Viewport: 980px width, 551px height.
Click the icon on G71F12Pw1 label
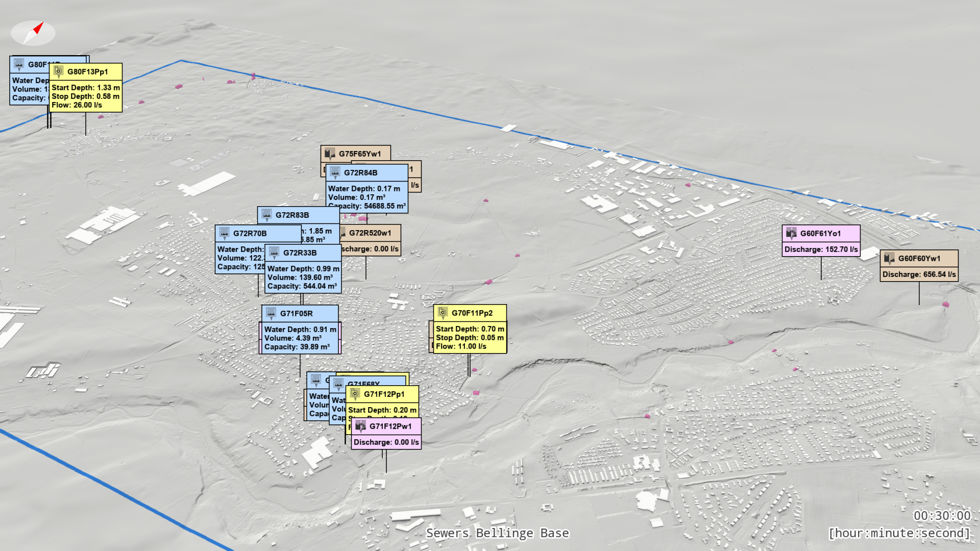pos(360,426)
